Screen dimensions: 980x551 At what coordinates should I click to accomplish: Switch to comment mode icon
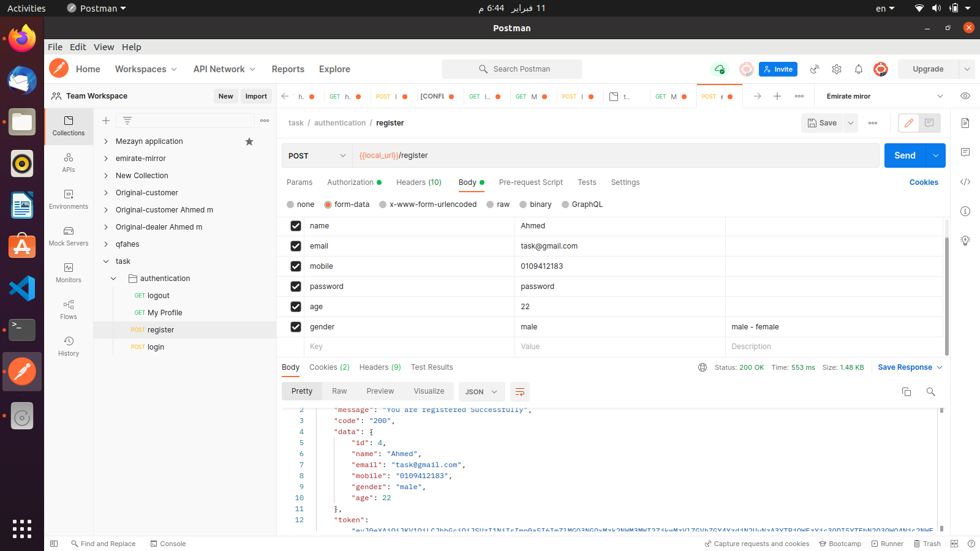929,123
